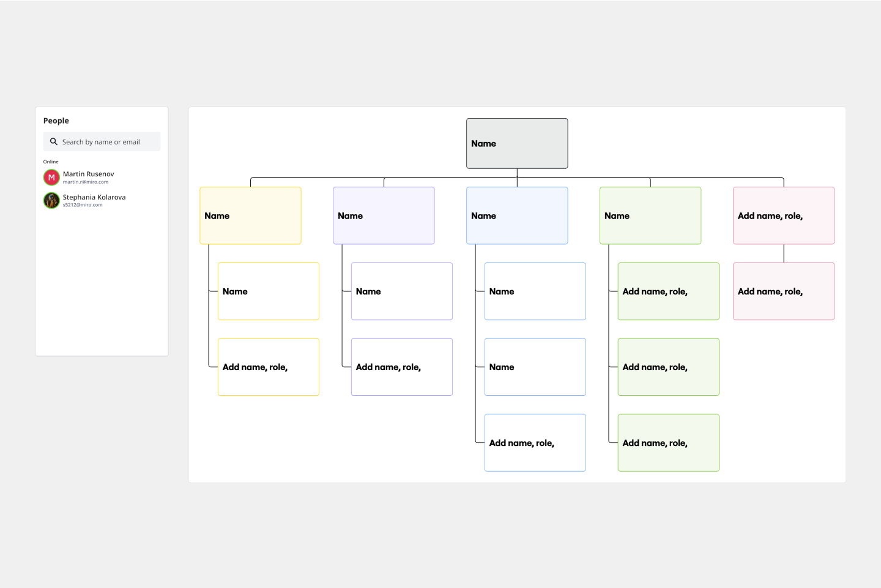Click the white Name card with yellow outline
The image size is (881, 588).
pyautogui.click(x=269, y=291)
